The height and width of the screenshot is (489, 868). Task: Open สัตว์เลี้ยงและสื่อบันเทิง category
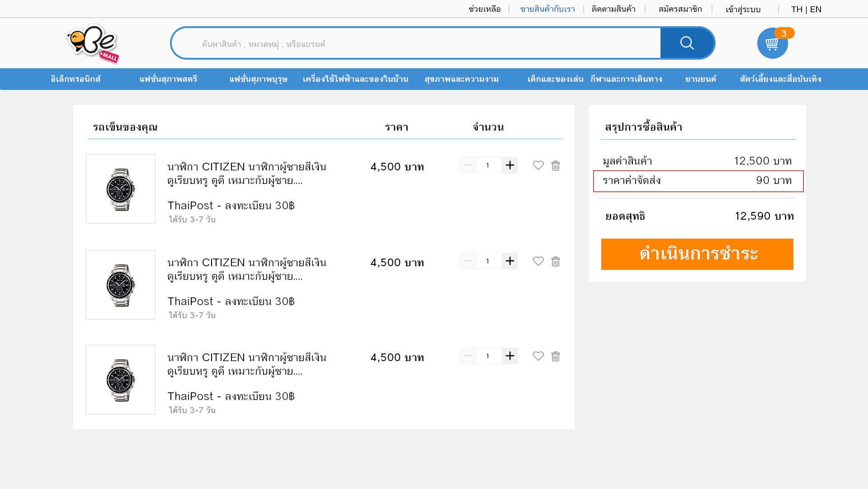pyautogui.click(x=780, y=79)
